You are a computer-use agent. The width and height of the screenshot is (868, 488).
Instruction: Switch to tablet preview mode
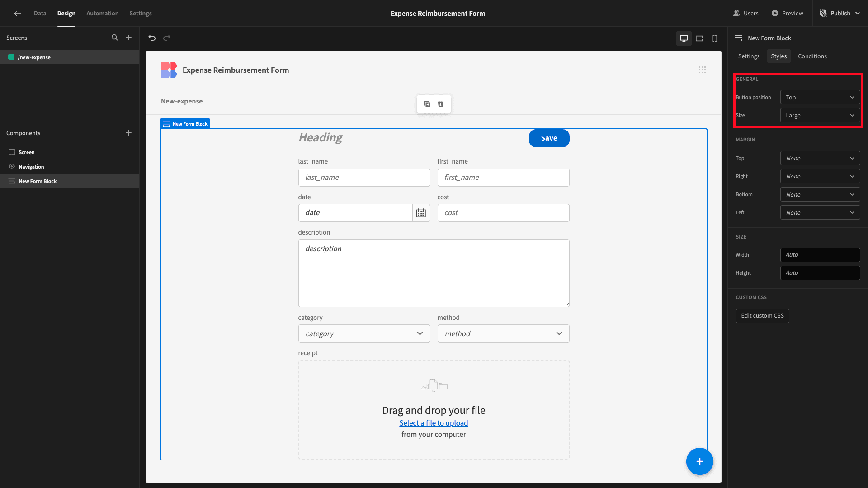pos(699,38)
